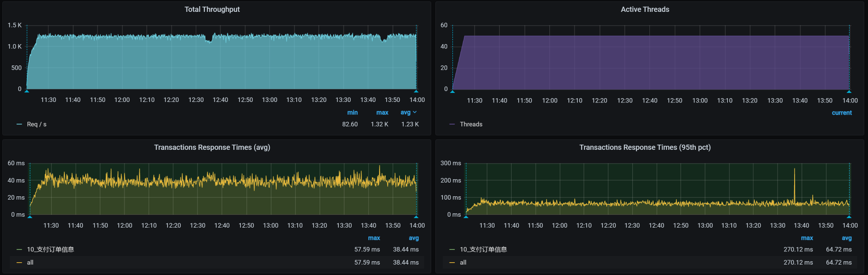The height and width of the screenshot is (275, 868).
Task: Toggle the Req / s series legend
Action: [36, 124]
